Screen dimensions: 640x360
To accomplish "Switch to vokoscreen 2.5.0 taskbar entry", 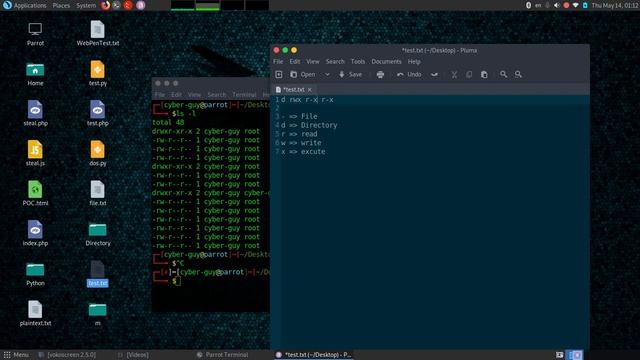I will 67,355.
